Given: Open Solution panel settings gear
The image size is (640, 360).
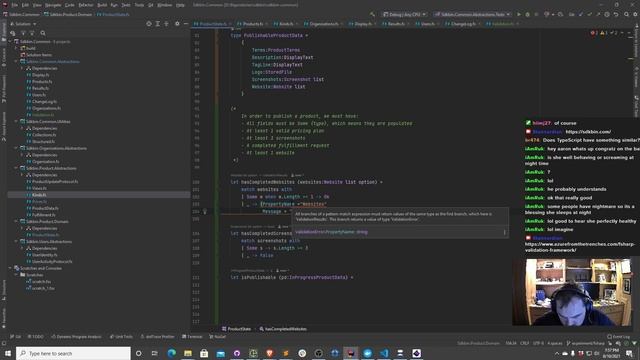Looking at the screenshot, I should pyautogui.click(x=177, y=24).
